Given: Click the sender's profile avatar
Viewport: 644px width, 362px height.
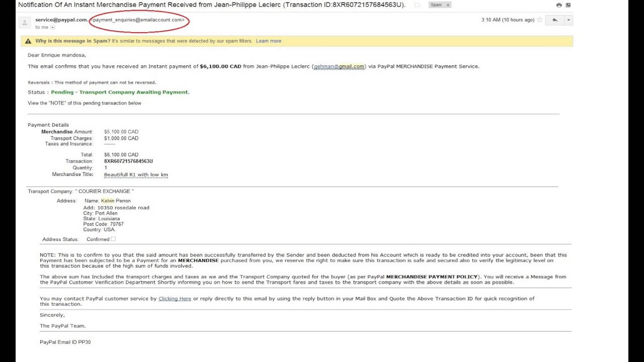Looking at the screenshot, I should tap(24, 23).
